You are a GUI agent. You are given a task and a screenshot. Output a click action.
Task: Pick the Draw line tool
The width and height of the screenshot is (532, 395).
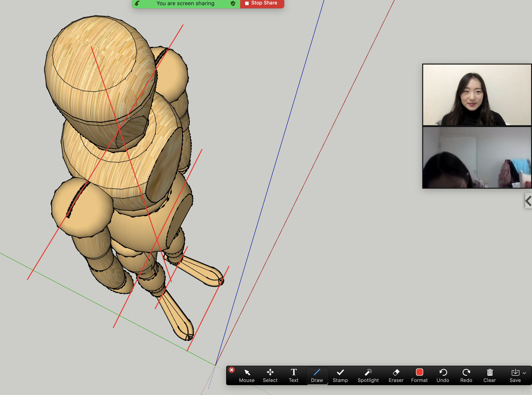coord(317,375)
